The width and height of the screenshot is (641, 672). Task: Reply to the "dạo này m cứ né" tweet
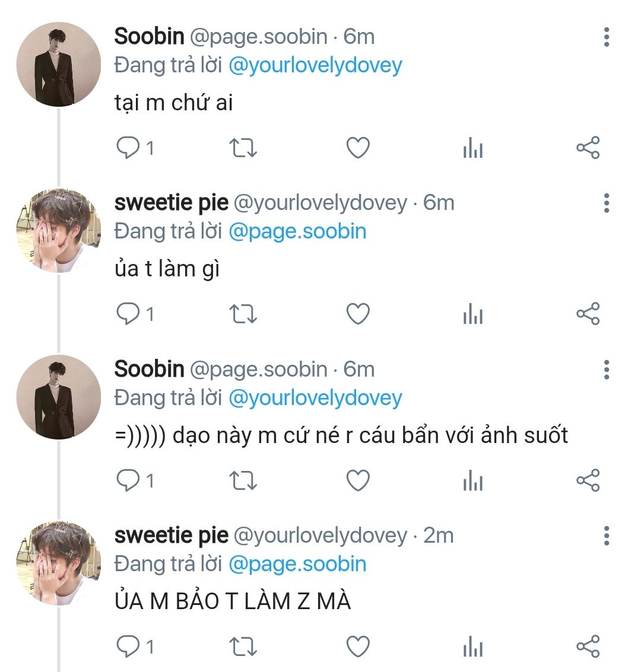(127, 480)
